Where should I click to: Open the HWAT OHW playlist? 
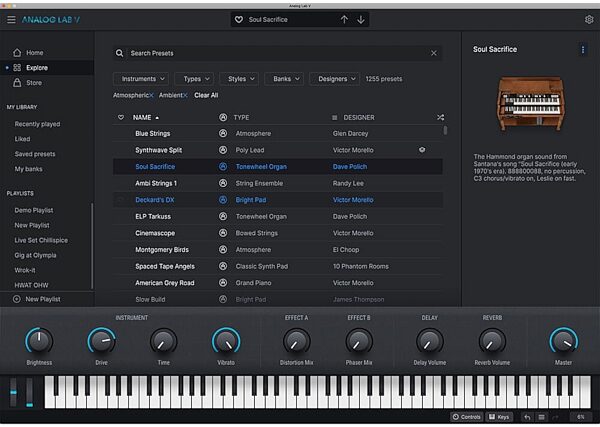click(x=31, y=285)
